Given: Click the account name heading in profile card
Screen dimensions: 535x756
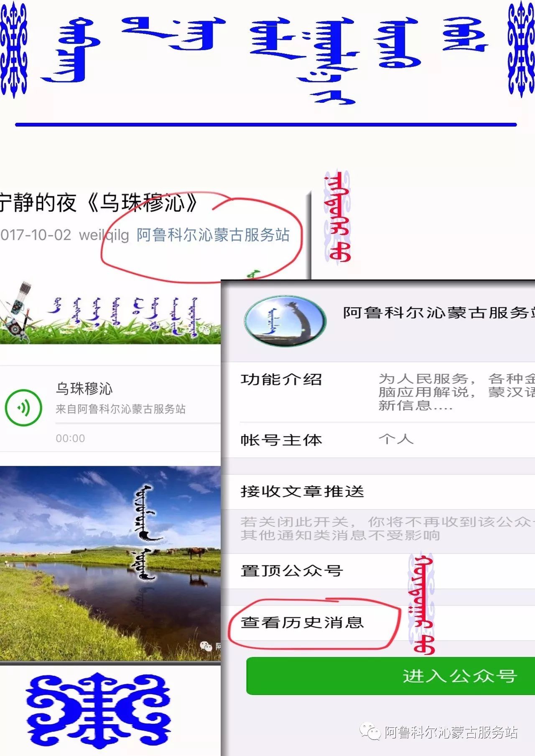Looking at the screenshot, I should 439,312.
